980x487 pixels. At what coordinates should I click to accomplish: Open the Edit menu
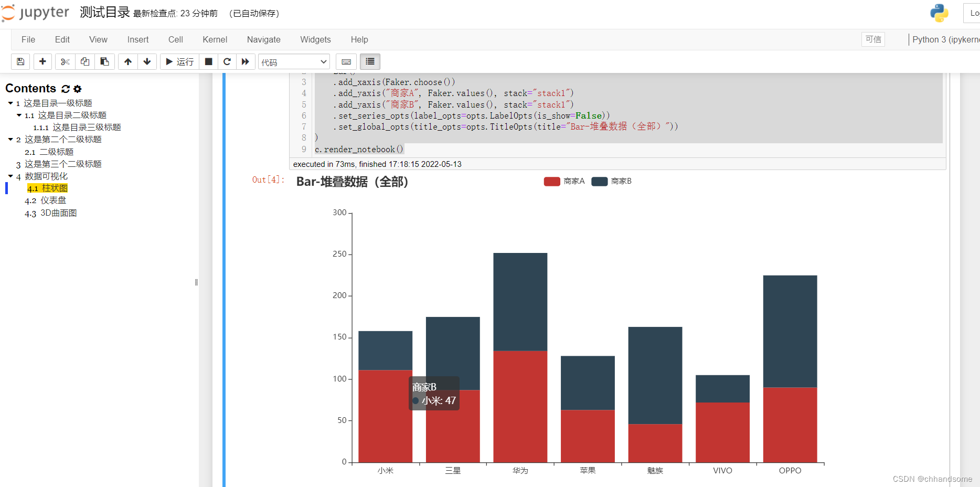point(62,39)
